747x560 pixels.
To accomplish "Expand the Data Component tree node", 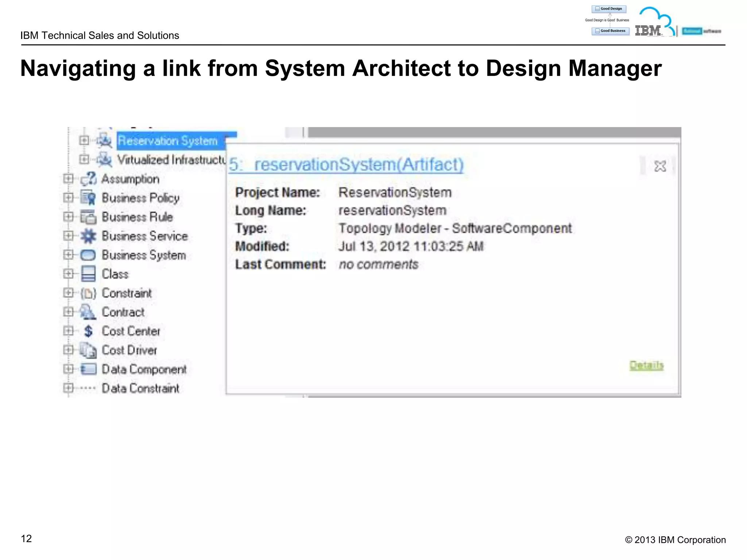I will click(x=68, y=369).
